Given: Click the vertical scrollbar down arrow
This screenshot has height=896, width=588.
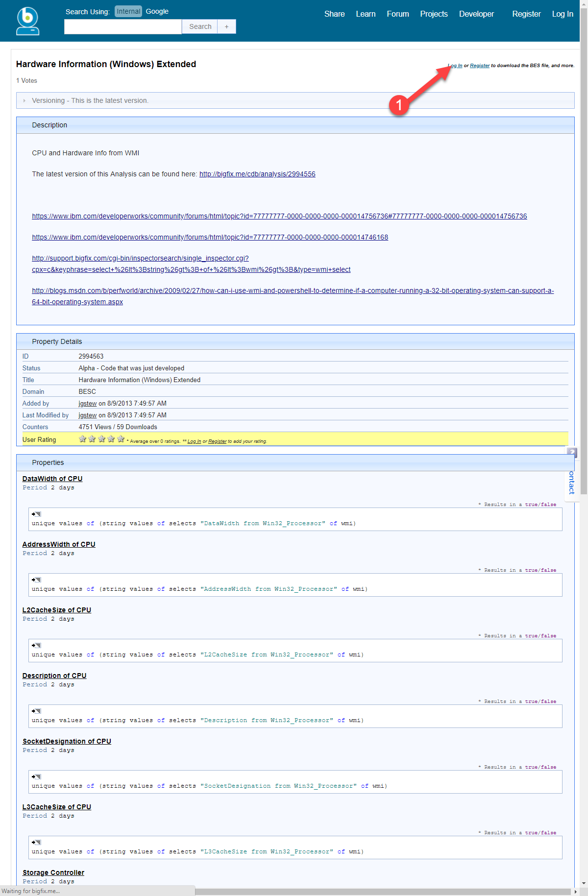Looking at the screenshot, I should pyautogui.click(x=584, y=883).
